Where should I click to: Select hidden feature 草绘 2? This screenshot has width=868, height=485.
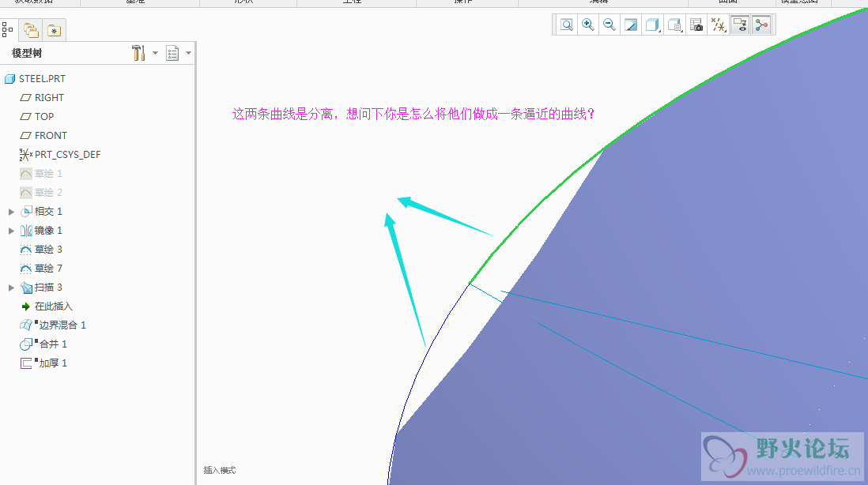tap(48, 193)
